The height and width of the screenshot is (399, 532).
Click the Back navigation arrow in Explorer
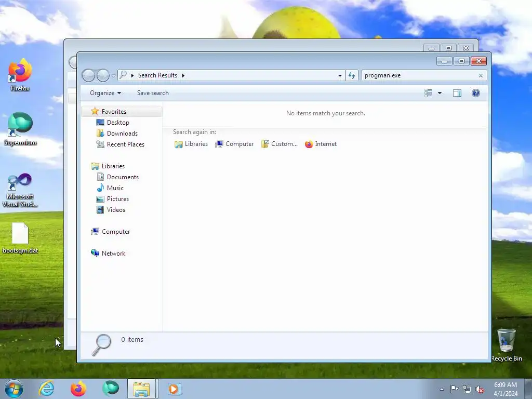[x=88, y=75]
